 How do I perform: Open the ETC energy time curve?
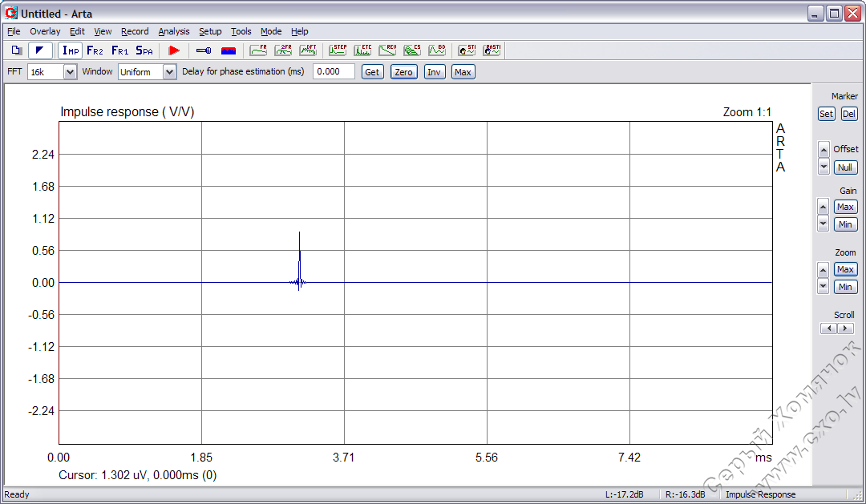[363, 50]
